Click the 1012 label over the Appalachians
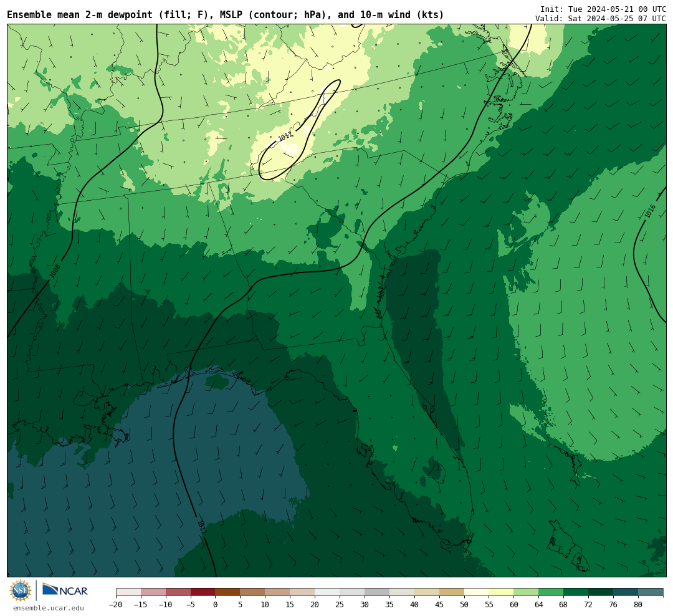Screen dimensions: 673x616 [285, 137]
